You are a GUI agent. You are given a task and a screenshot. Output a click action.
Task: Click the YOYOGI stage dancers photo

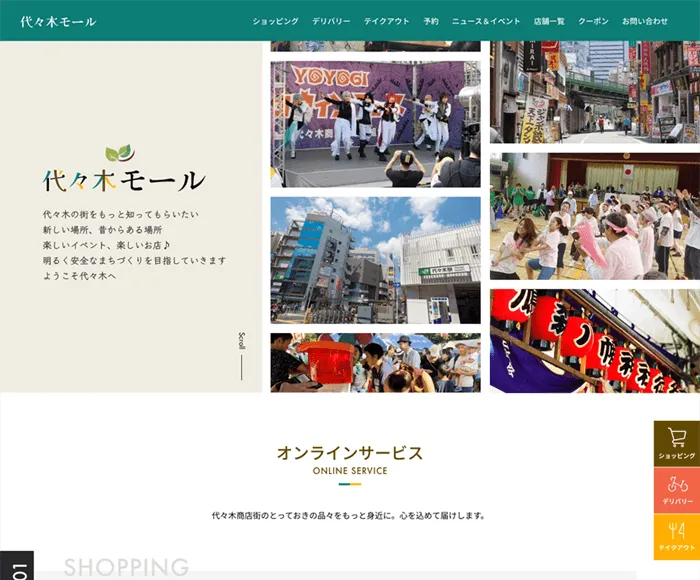click(x=375, y=124)
